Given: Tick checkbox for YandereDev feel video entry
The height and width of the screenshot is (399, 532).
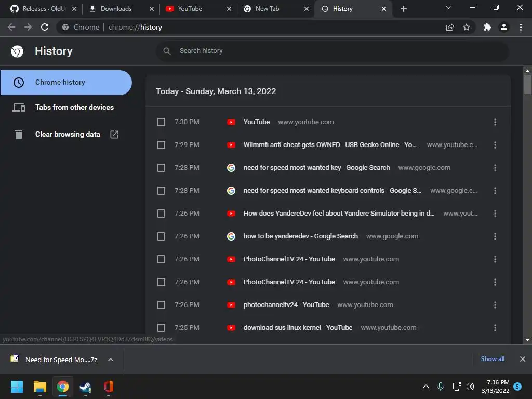Looking at the screenshot, I should click(x=161, y=214).
